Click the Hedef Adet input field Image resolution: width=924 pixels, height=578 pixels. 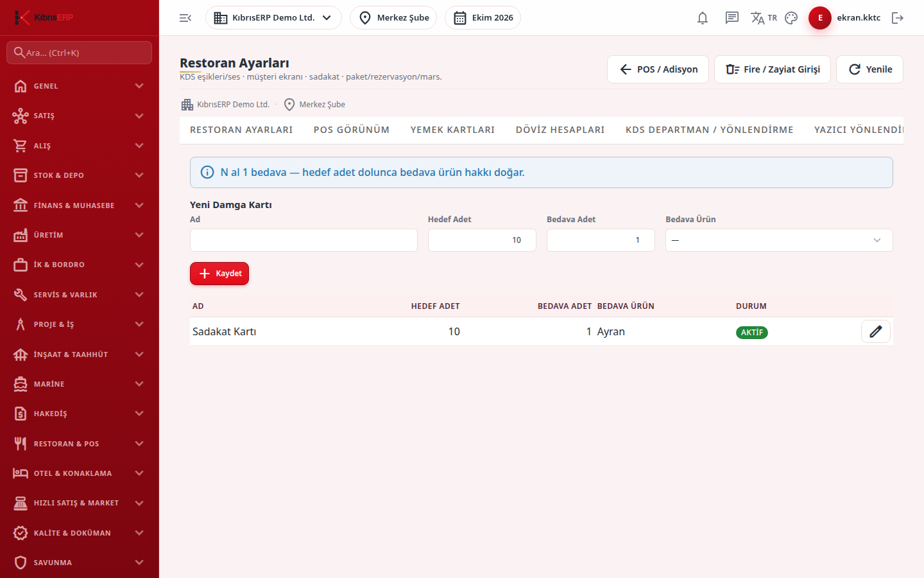pyautogui.click(x=482, y=240)
